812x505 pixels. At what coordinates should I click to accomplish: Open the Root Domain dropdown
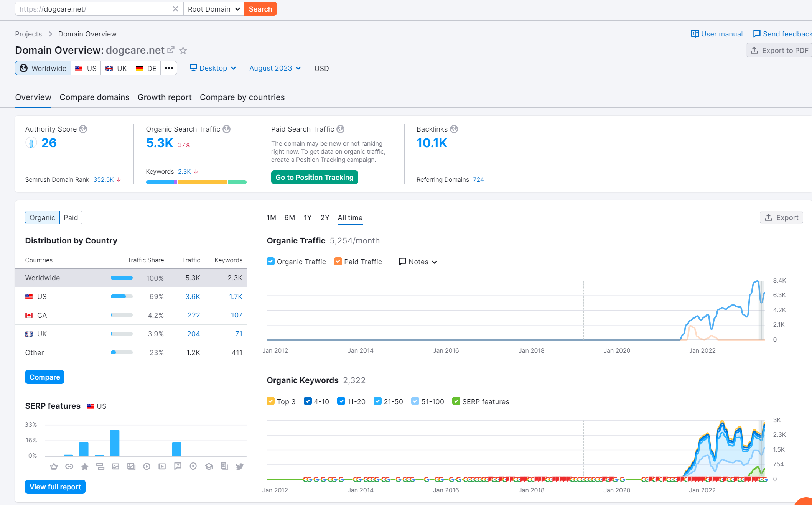coord(214,9)
